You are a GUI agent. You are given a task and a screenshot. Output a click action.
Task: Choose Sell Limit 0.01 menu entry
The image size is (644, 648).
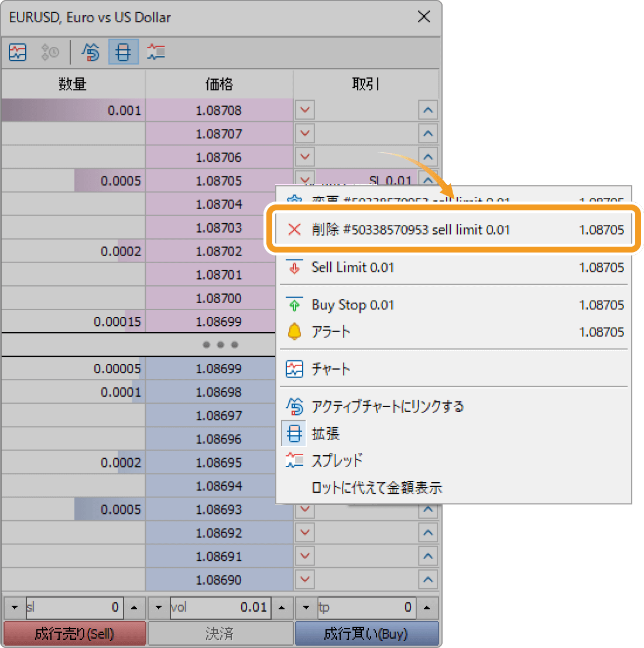click(x=454, y=267)
